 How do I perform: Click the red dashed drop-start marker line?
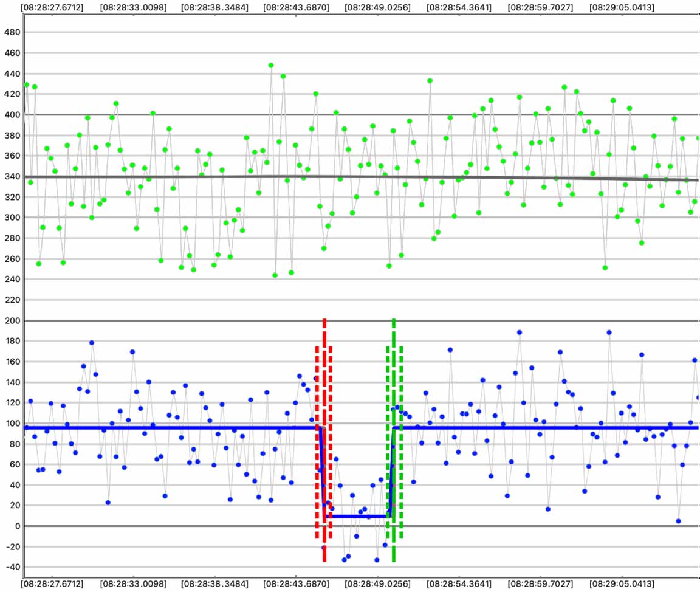click(x=324, y=440)
